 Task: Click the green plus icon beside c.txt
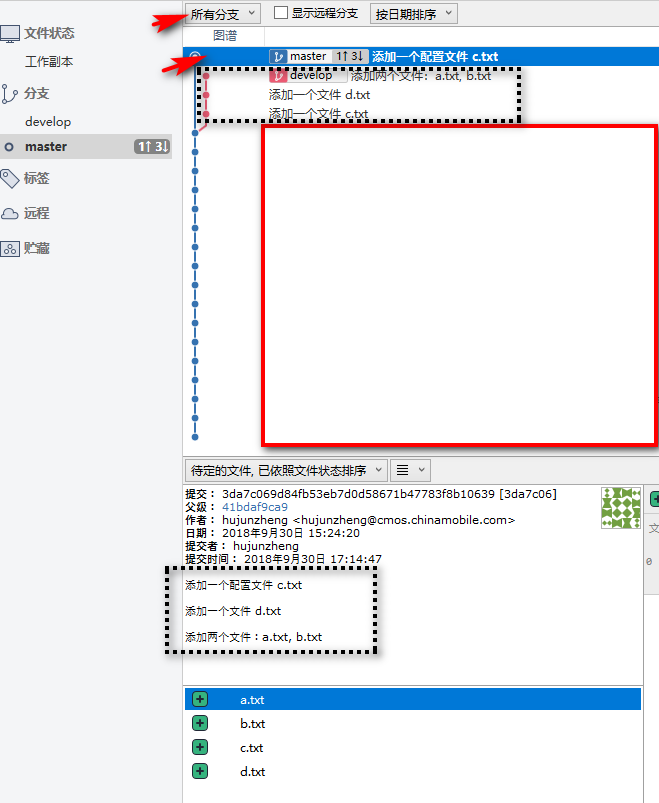click(200, 747)
